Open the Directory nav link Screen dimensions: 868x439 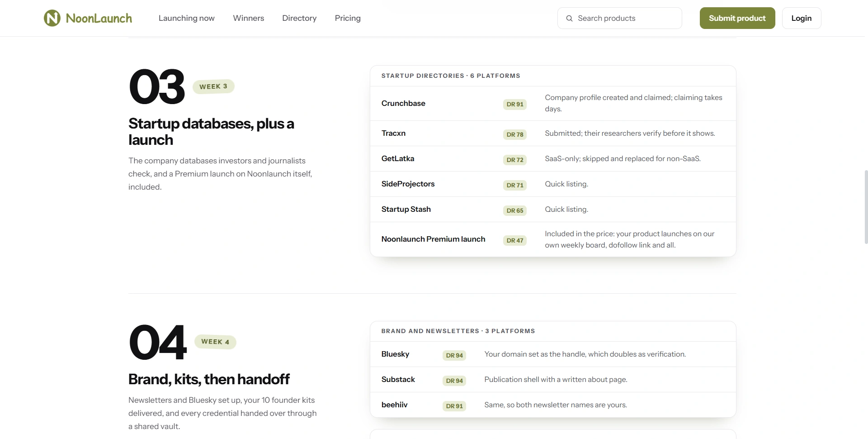tap(299, 18)
